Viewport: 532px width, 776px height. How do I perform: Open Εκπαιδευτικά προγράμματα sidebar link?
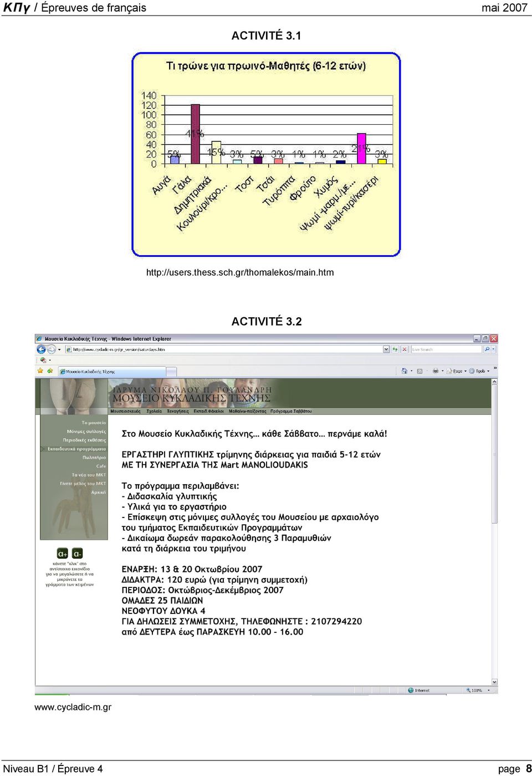coord(76,449)
